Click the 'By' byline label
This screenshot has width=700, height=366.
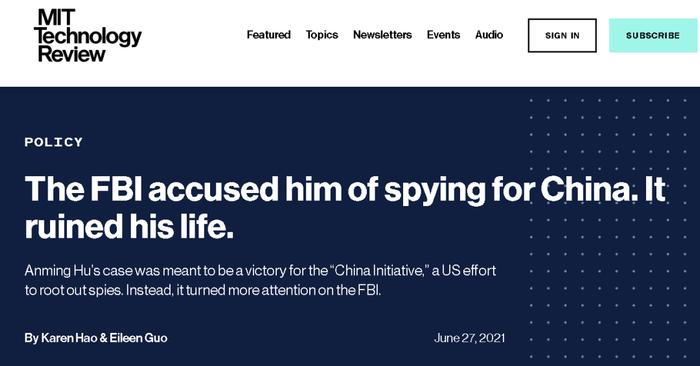[x=31, y=338]
